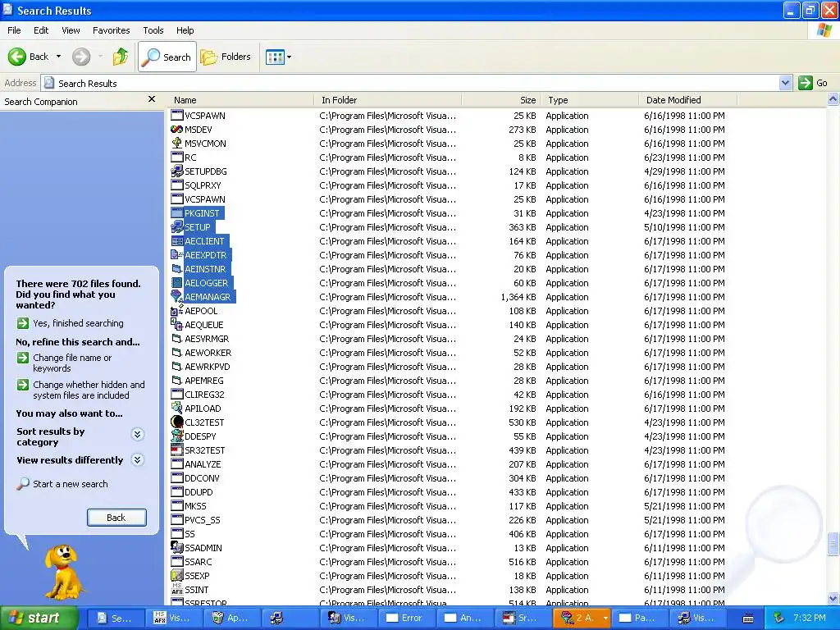Select the AEPOOL file icon

click(177, 311)
